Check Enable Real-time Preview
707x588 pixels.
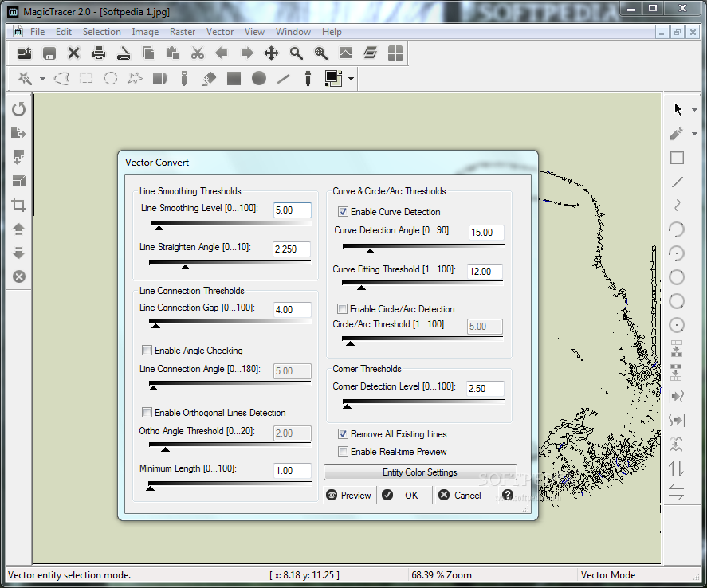click(x=343, y=452)
